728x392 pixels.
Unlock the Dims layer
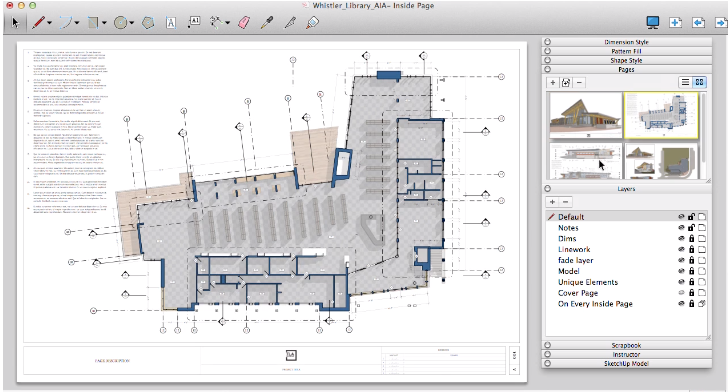[x=691, y=238]
